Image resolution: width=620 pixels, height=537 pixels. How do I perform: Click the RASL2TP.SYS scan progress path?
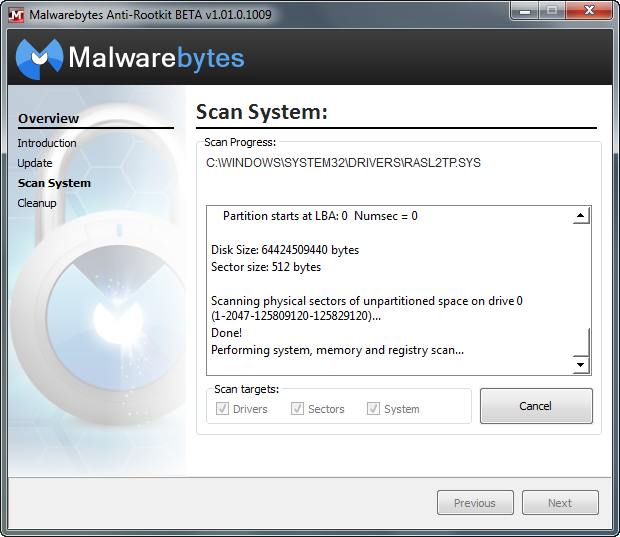(x=343, y=163)
